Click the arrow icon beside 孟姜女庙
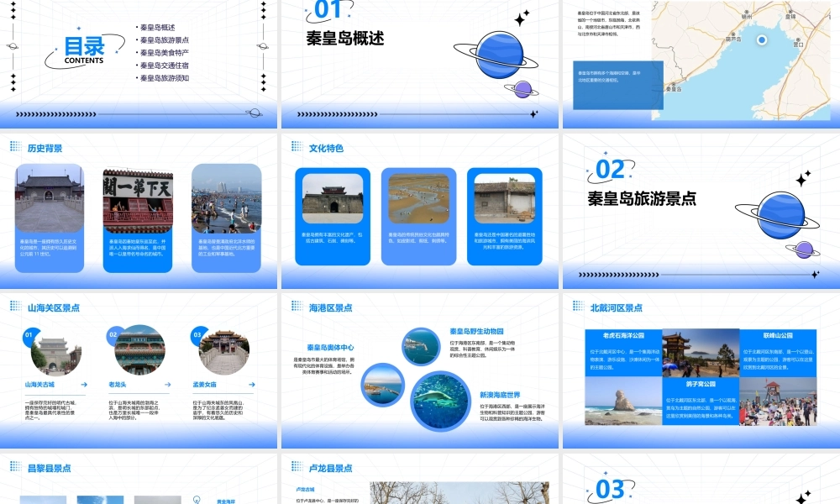This screenshot has width=840, height=504. point(252,385)
